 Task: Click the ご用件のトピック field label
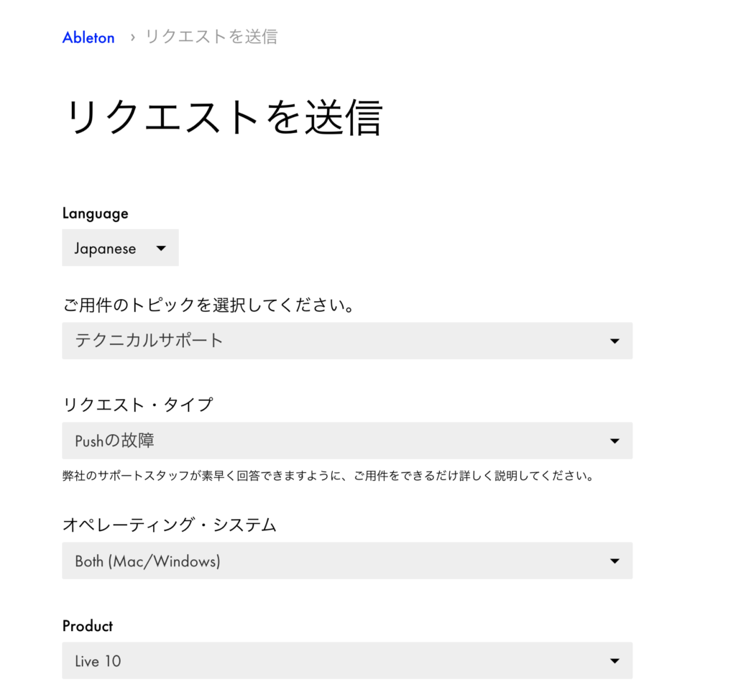click(208, 305)
